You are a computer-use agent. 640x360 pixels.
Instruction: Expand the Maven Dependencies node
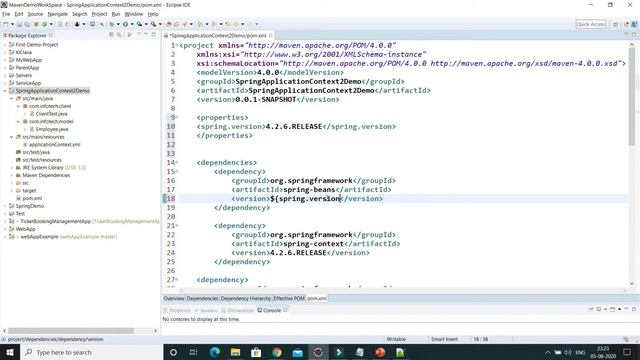(12, 175)
